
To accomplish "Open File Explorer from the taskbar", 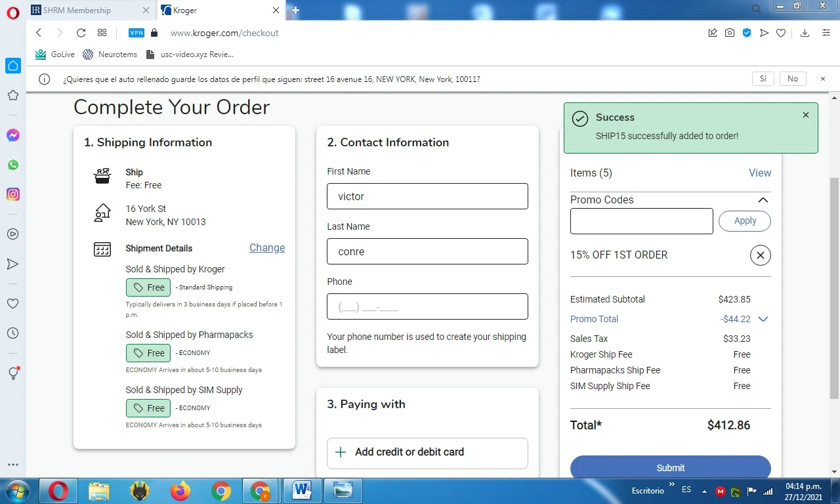I will click(x=99, y=491).
